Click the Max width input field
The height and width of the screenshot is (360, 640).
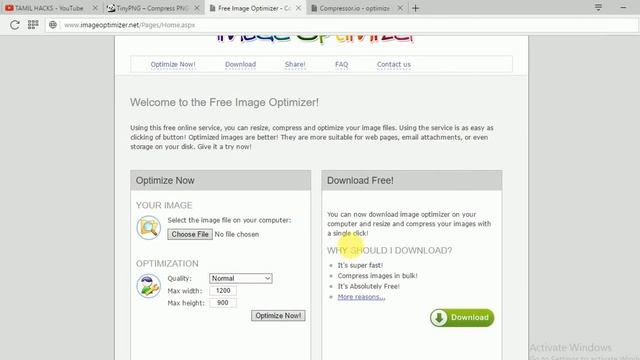pos(223,291)
